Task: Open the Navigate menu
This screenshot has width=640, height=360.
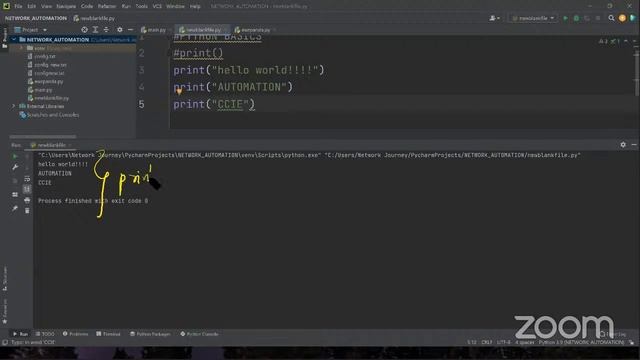Action: tap(66, 6)
